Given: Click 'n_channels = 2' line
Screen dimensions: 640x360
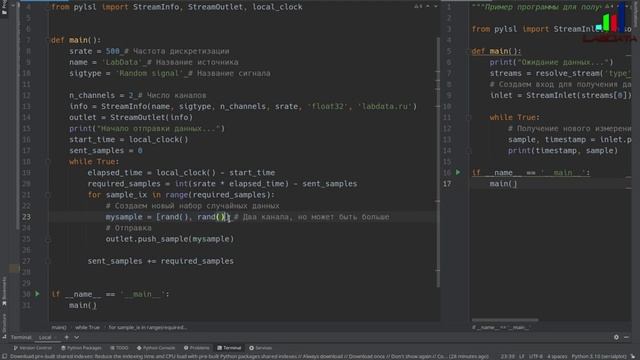Looking at the screenshot, I should [101, 96].
